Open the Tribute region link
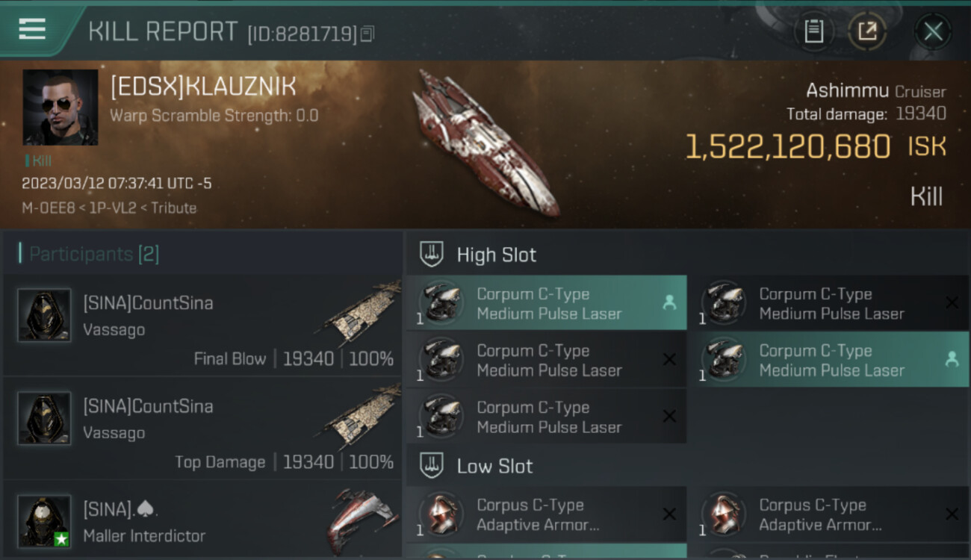This screenshot has width=971, height=560. point(173,208)
